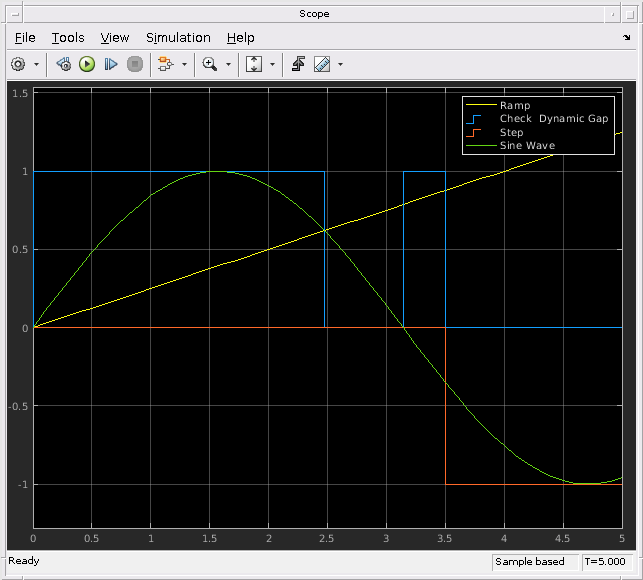Click the Triggers icon
The width and height of the screenshot is (643, 580).
tap(298, 64)
